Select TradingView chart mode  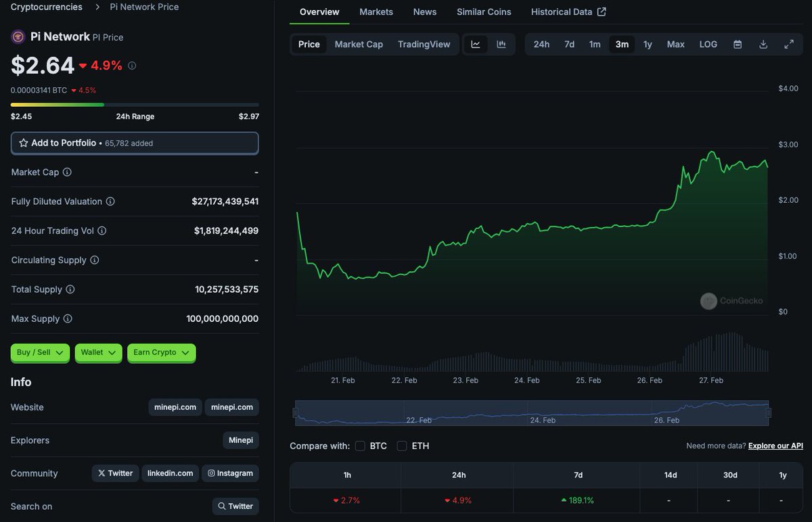point(424,44)
